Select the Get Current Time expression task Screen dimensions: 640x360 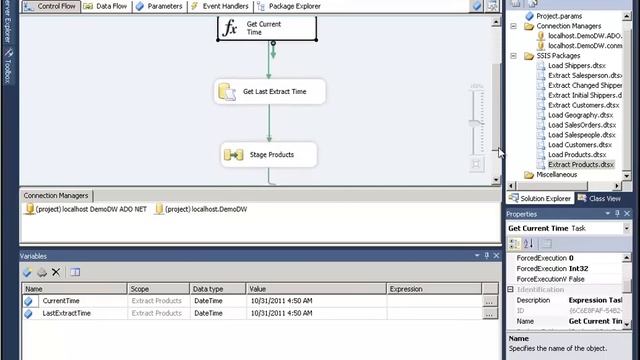267,28
